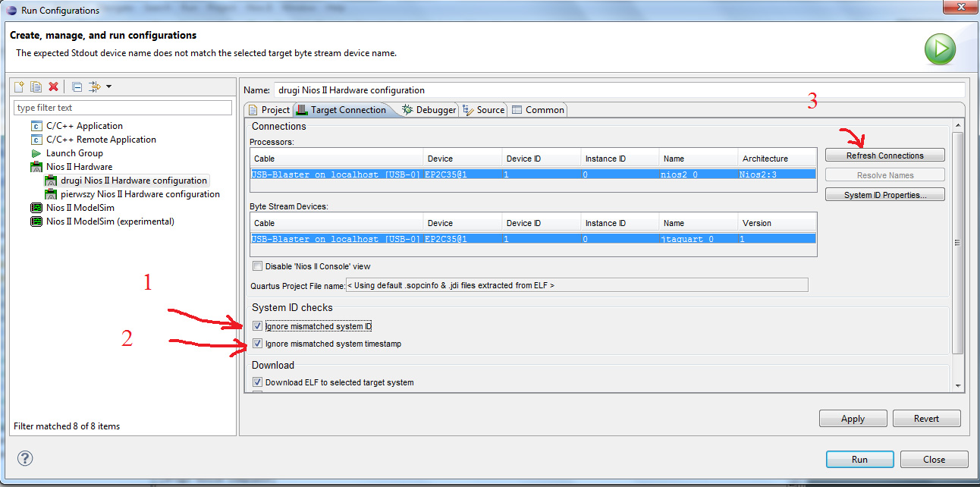Select C/C++ Remote Application entry

click(x=101, y=140)
